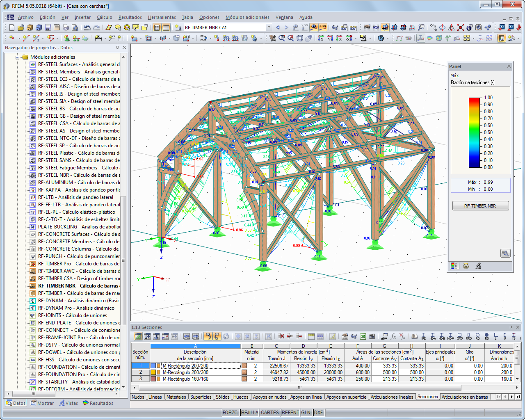Click the magnifier icon in results Panel
This screenshot has height=420, width=525.
point(505,253)
